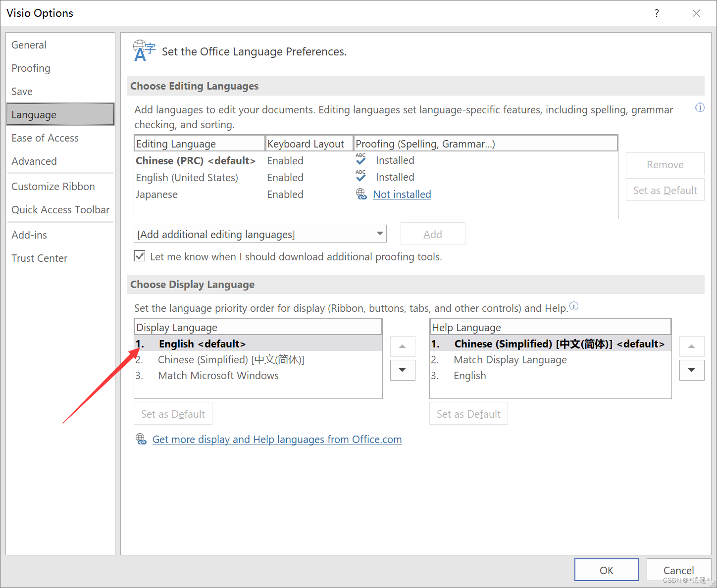Viewport: 717px width, 588px height.
Task: Select Chinese (PRC) default editing language row
Action: point(376,161)
